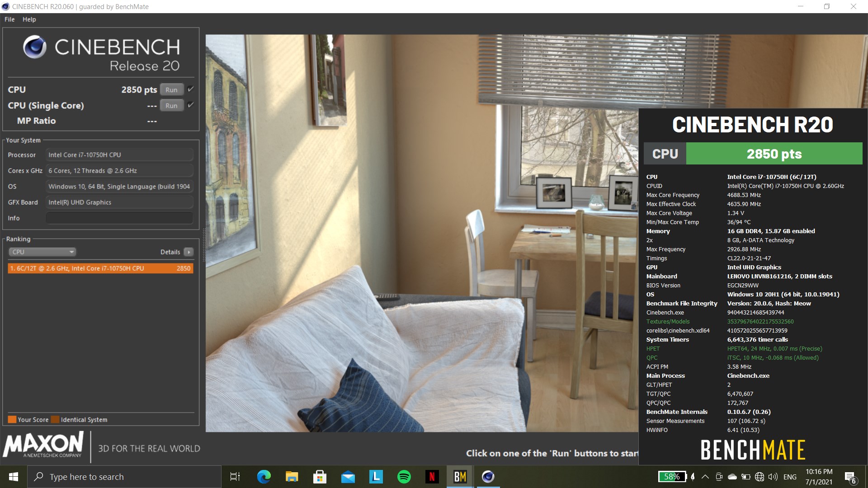Show hidden system tray icons
The height and width of the screenshot is (488, 868).
coord(705,477)
